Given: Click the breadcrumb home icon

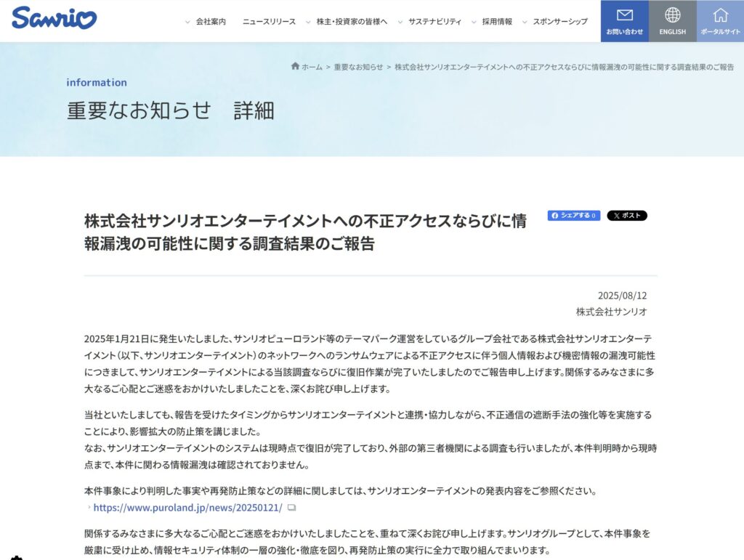Looking at the screenshot, I should point(295,66).
